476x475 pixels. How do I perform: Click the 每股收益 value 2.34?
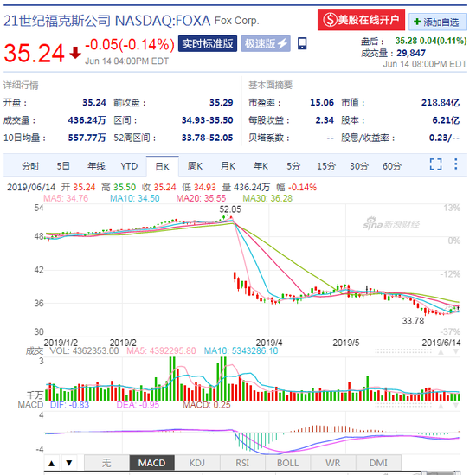tap(325, 120)
